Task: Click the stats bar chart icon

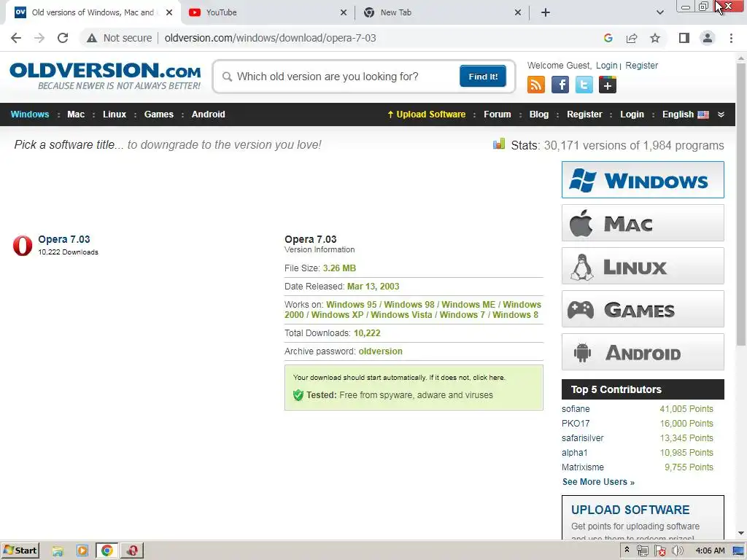Action: point(499,144)
